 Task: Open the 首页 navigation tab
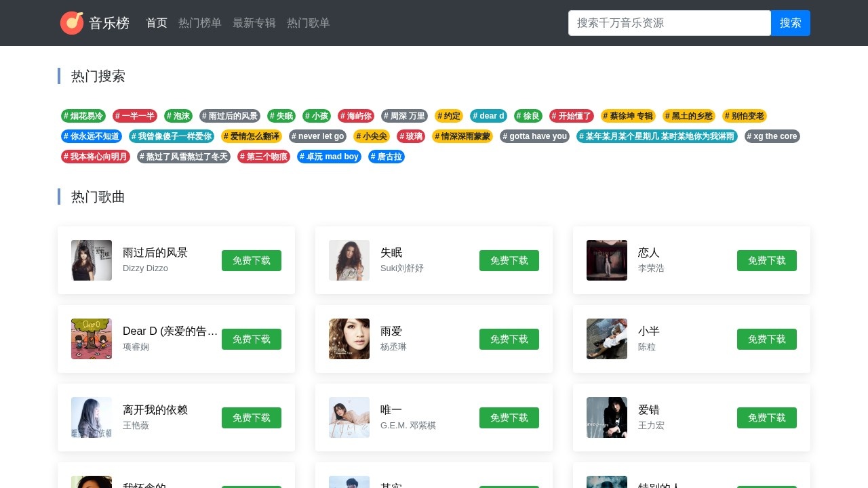(x=157, y=23)
